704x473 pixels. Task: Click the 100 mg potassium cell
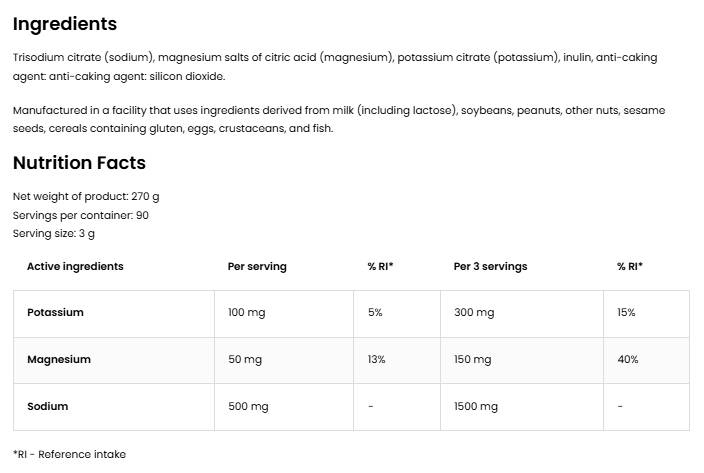(246, 313)
